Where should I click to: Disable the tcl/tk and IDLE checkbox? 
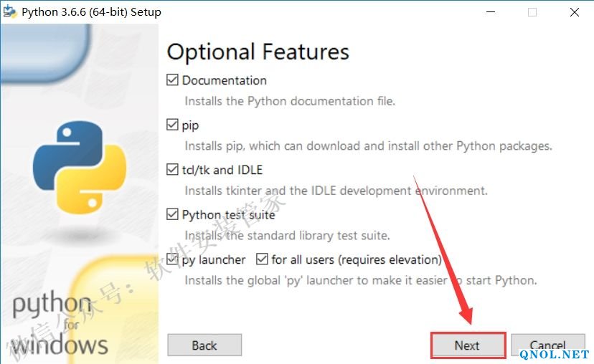click(x=172, y=170)
